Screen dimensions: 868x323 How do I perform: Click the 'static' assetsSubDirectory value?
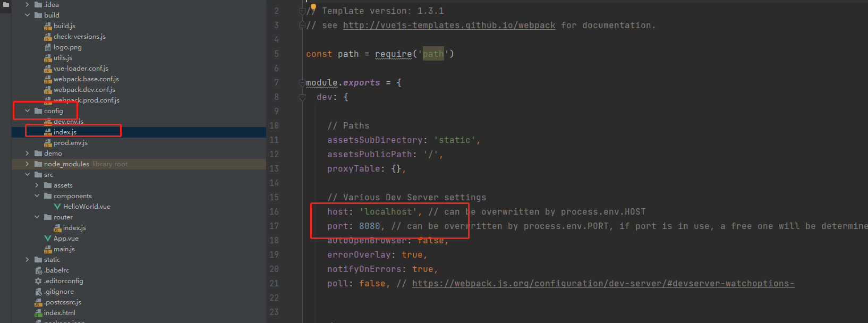pyautogui.click(x=455, y=140)
